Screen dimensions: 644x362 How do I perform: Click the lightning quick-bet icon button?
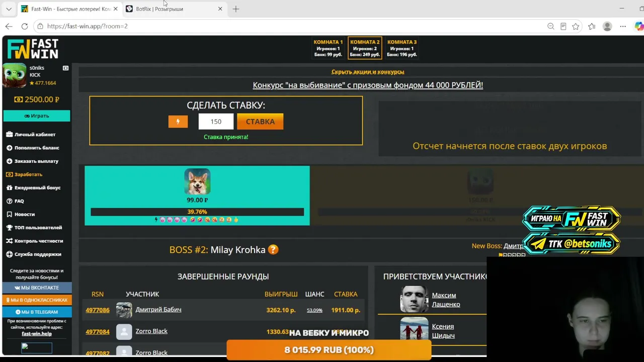pos(178,121)
